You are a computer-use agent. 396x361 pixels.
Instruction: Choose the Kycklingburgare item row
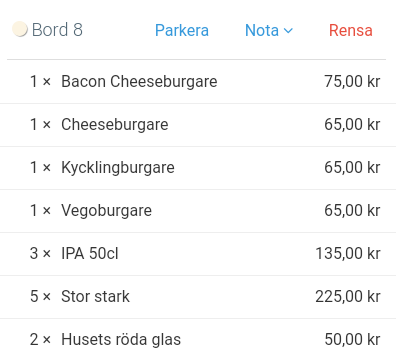[198, 168]
